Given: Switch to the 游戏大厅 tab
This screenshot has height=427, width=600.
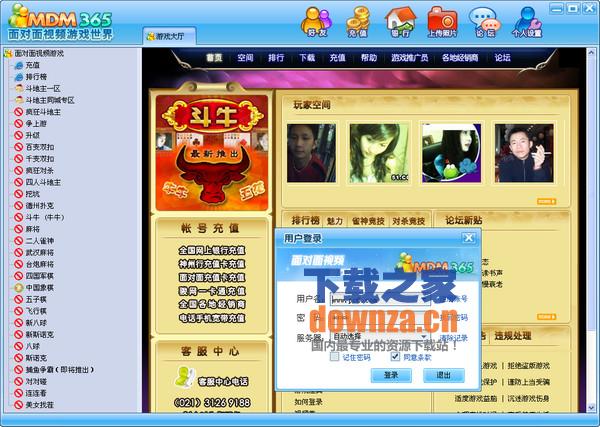Looking at the screenshot, I should click(x=170, y=37).
